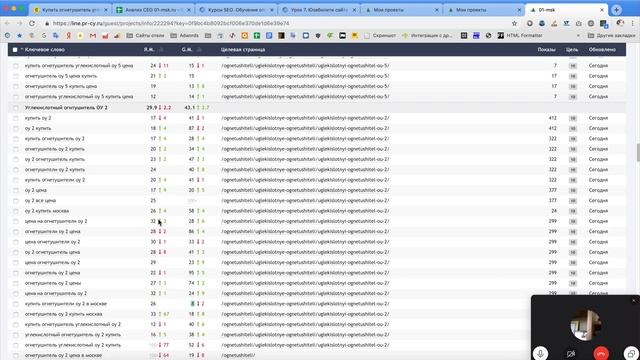Hang up with the red end-call button
The image size is (640, 360).
(601, 353)
